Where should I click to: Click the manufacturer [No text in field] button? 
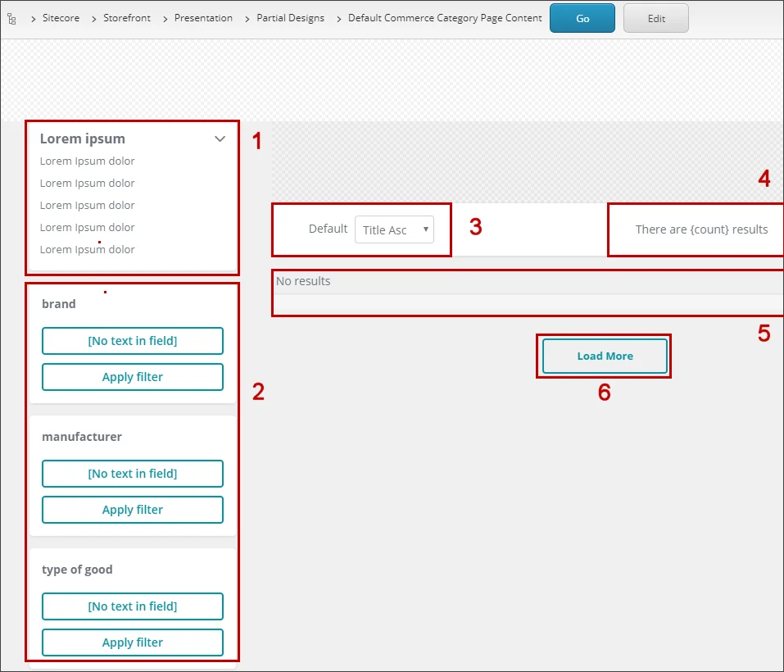click(x=133, y=474)
